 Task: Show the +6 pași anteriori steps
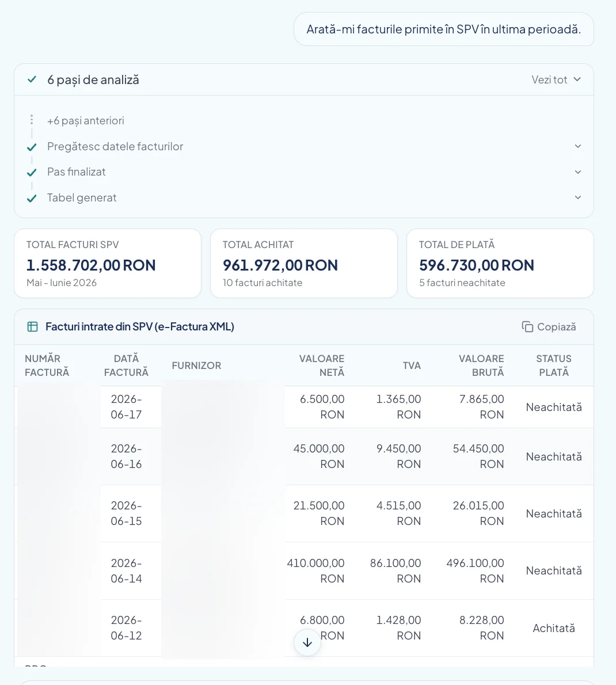pyautogui.click(x=86, y=120)
